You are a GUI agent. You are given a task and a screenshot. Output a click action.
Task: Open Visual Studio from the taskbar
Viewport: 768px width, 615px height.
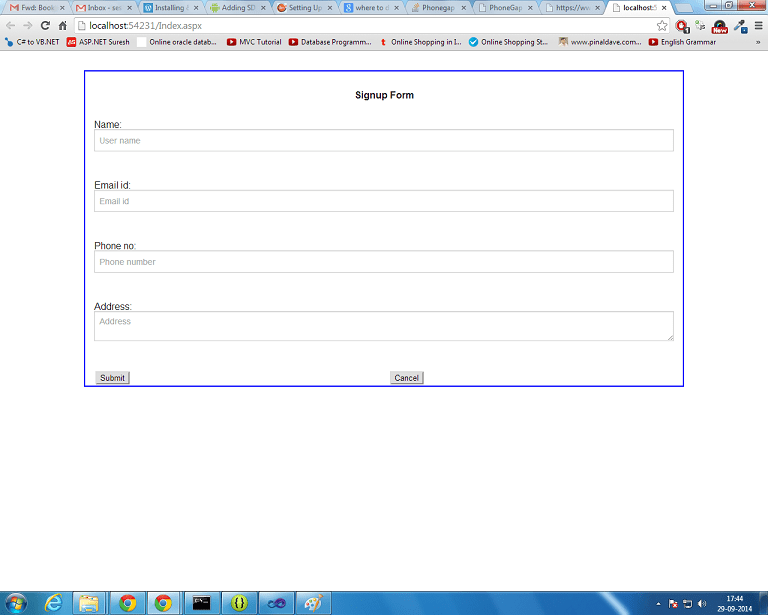tap(276, 603)
